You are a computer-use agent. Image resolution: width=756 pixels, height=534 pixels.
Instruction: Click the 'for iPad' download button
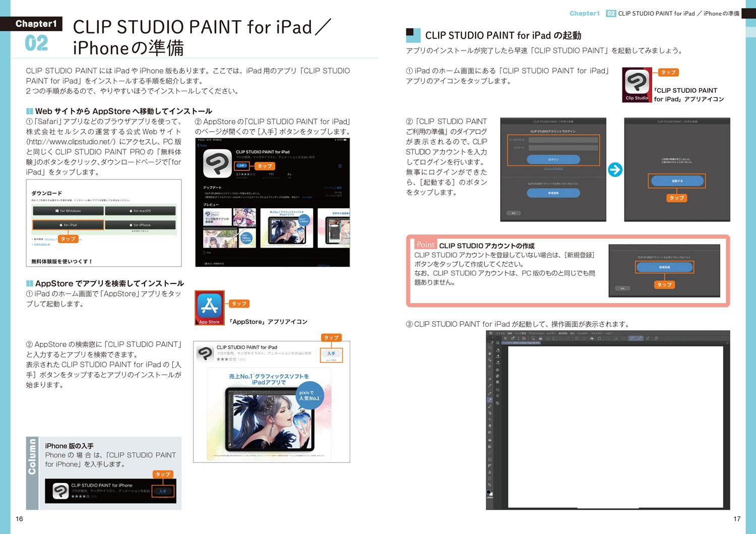[68, 225]
